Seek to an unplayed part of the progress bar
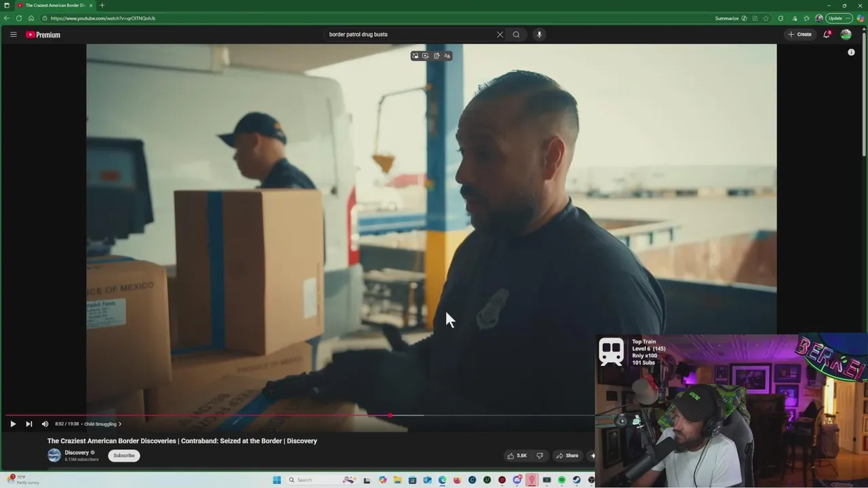 (509, 415)
